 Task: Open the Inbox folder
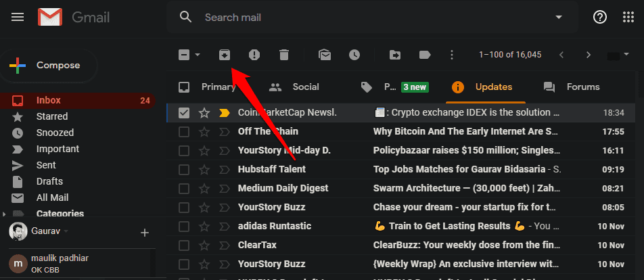tap(77, 100)
